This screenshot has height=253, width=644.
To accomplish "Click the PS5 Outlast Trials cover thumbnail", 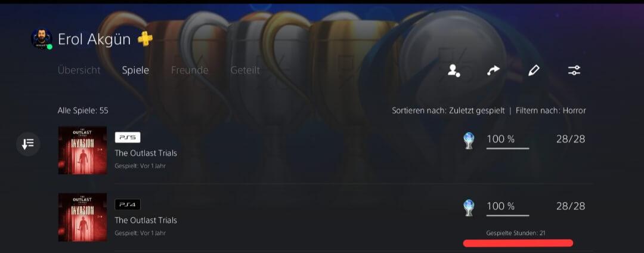I will coord(82,150).
